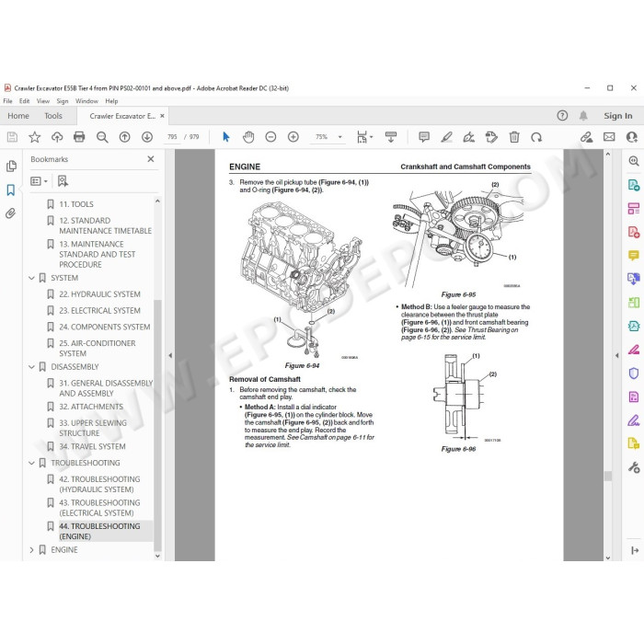Click the Save file icon
Screen dimensions: 644x644
click(12, 137)
